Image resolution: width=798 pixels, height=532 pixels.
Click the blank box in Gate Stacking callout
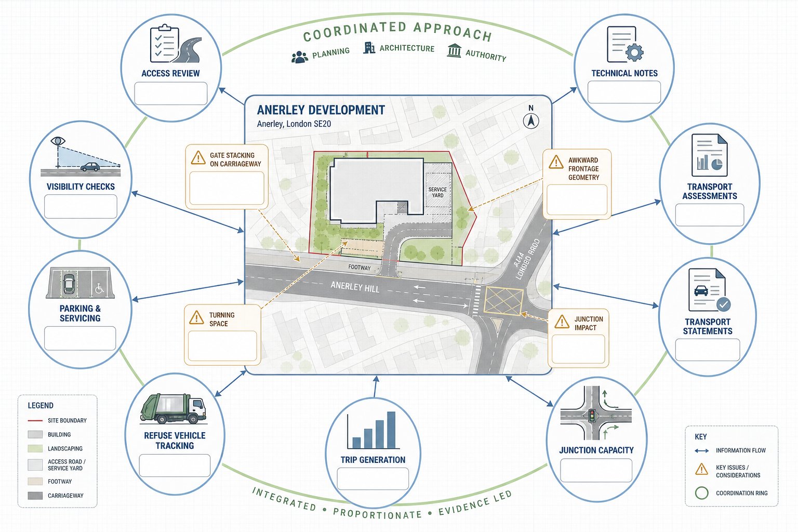click(227, 188)
